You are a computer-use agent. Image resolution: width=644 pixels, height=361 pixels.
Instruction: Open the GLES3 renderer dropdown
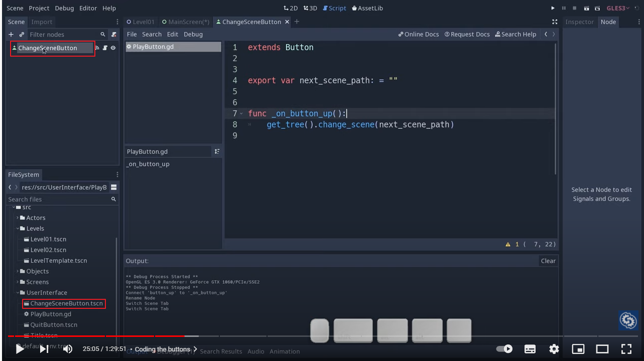click(x=618, y=8)
